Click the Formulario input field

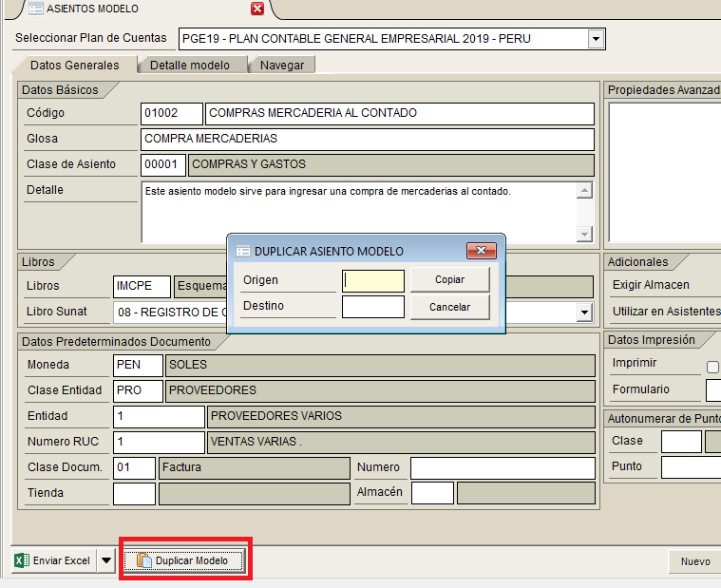(713, 390)
